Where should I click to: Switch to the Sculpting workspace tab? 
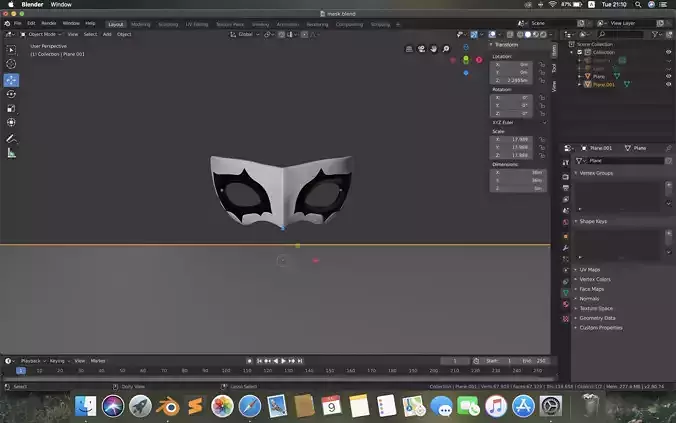click(168, 25)
